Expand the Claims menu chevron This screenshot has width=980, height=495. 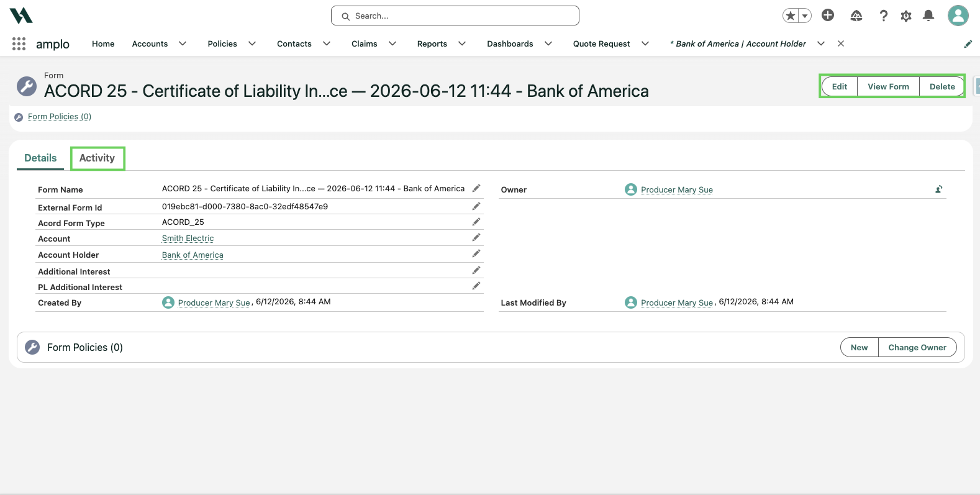[392, 43]
